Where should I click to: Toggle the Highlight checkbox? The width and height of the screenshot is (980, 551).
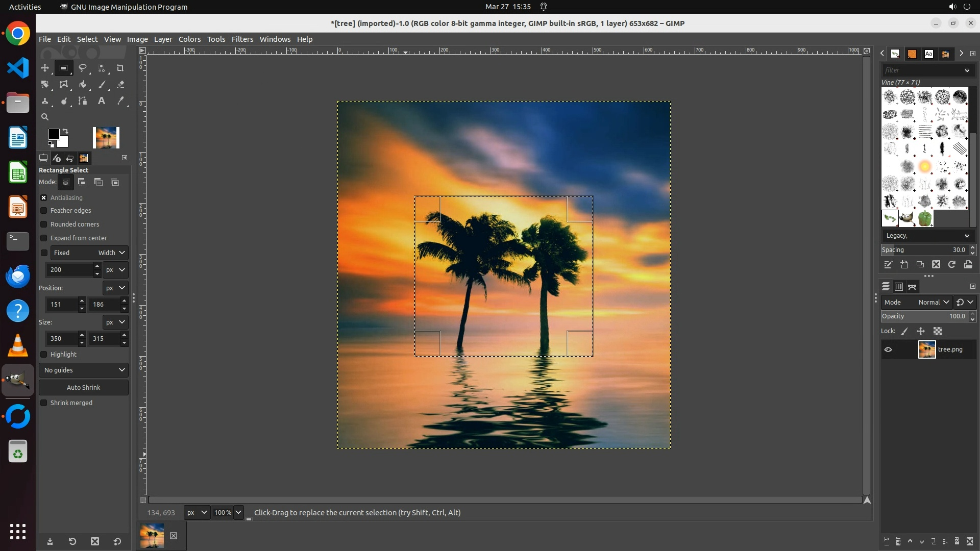pyautogui.click(x=44, y=355)
